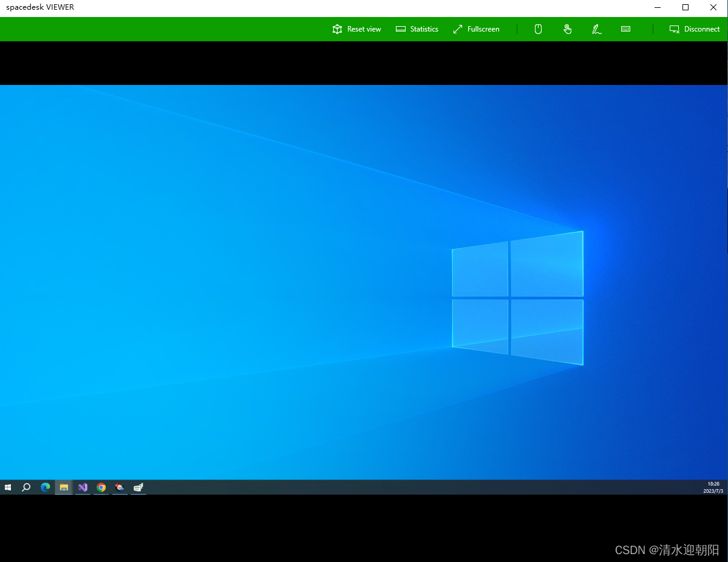
Task: Switch viewer to Fullscreen
Action: click(476, 29)
